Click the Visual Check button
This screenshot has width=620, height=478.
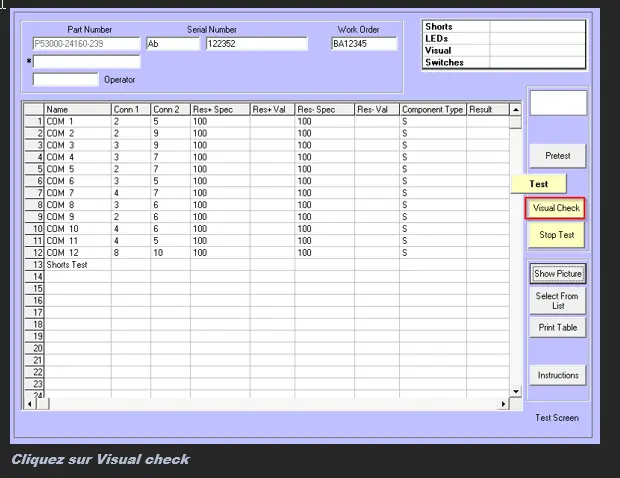coord(556,208)
